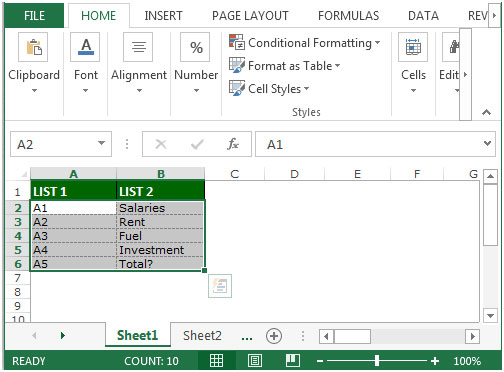
Task: Select the cell containing A5
Action: pyautogui.click(x=73, y=264)
